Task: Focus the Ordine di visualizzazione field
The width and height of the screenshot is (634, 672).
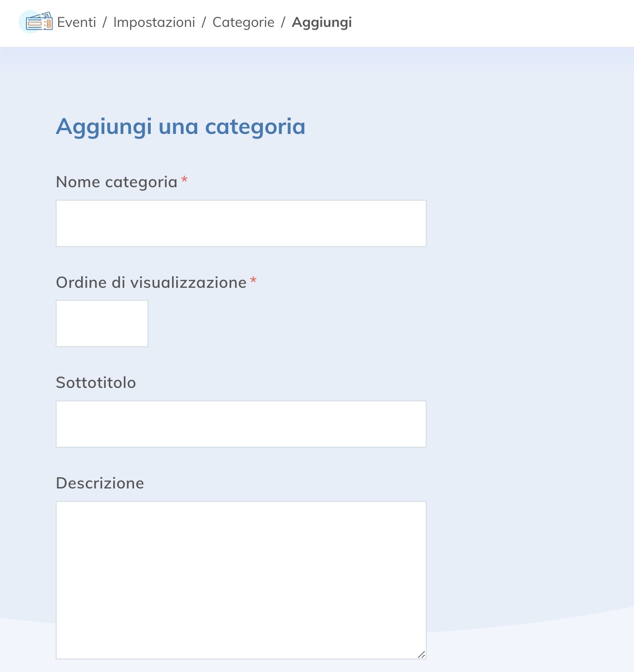Action: coord(102,323)
